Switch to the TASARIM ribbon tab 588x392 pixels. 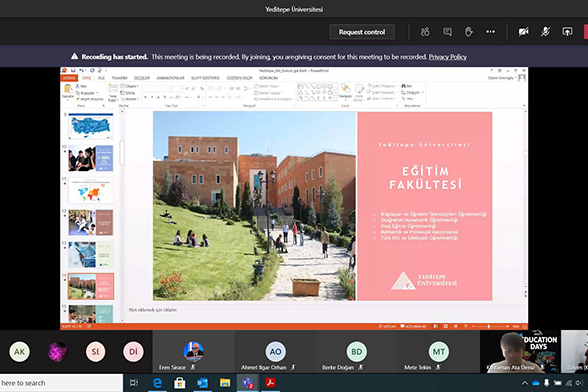pyautogui.click(x=119, y=78)
